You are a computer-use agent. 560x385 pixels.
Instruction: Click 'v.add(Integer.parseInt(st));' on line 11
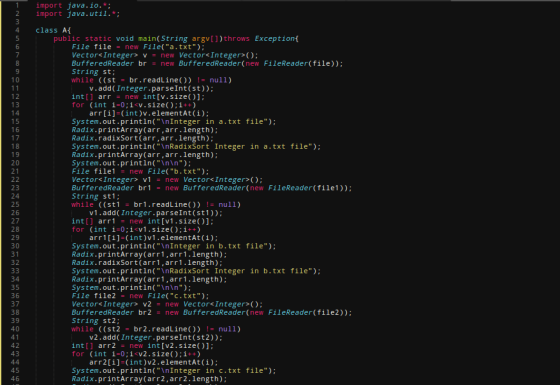click(151, 88)
